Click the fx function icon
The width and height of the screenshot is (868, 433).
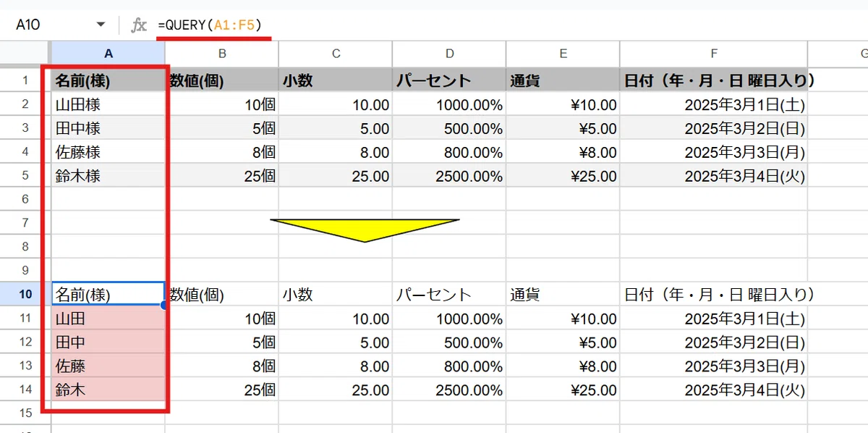138,25
